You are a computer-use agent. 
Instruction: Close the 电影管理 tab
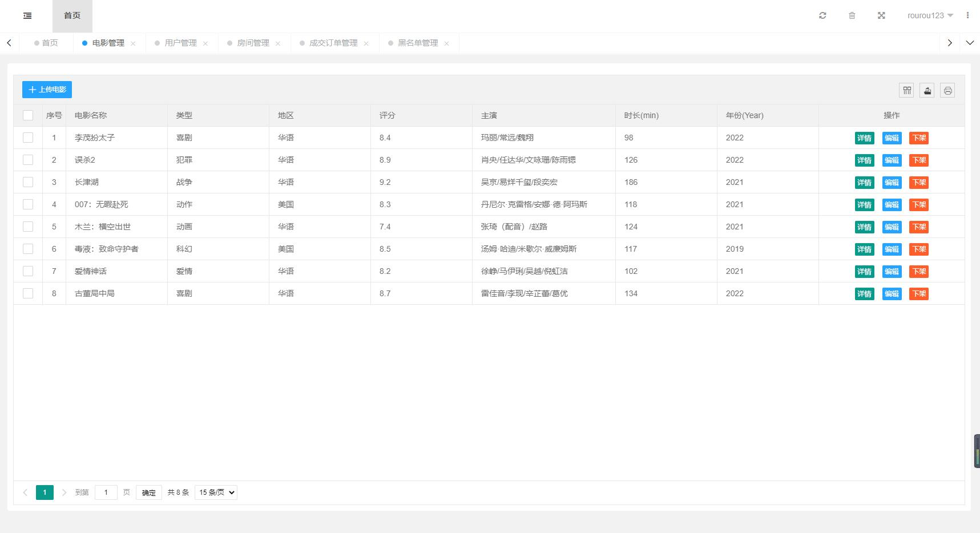pyautogui.click(x=133, y=43)
